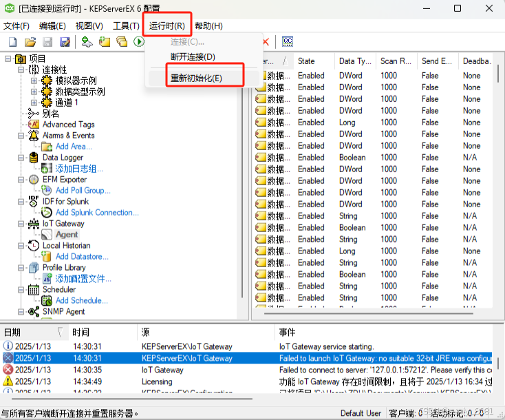
Task: Collapse the Data Logger node
Action: tap(21, 158)
